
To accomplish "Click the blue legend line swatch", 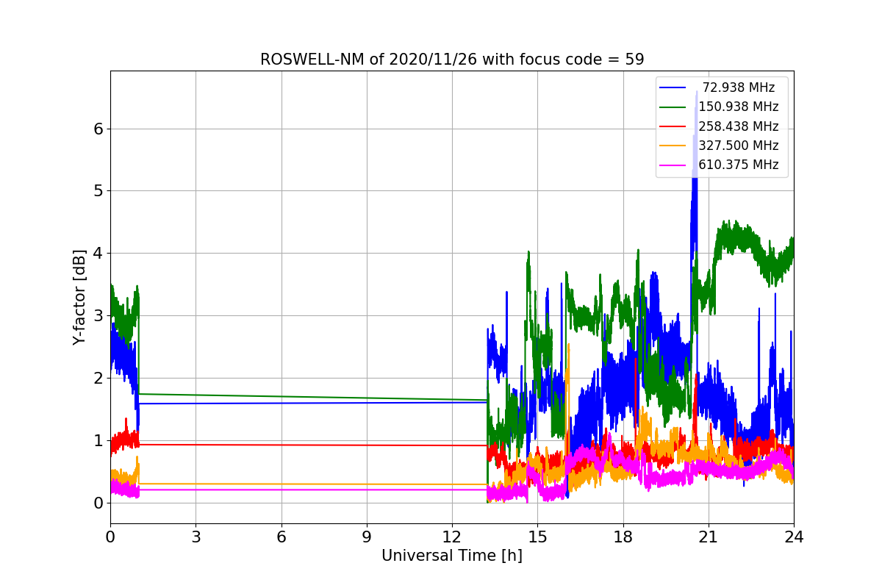I will [x=673, y=87].
